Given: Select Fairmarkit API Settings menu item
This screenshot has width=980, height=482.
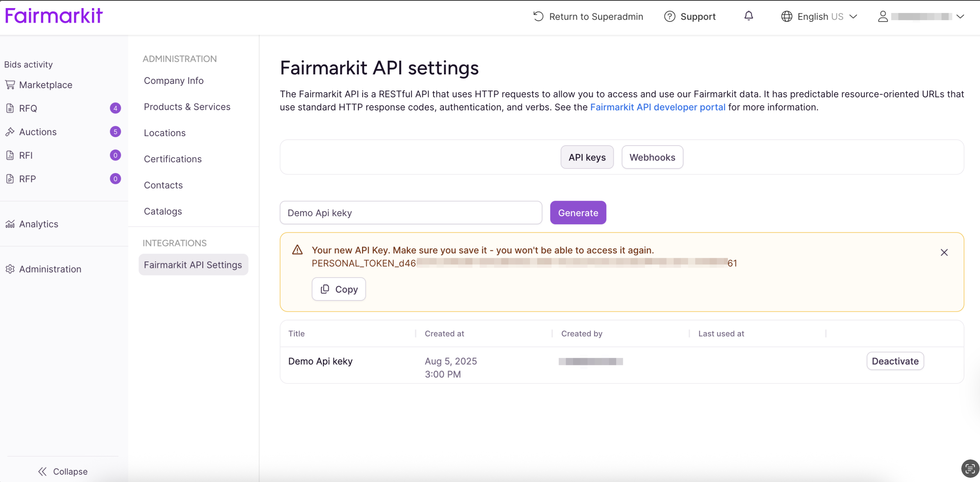Looking at the screenshot, I should 193,264.
